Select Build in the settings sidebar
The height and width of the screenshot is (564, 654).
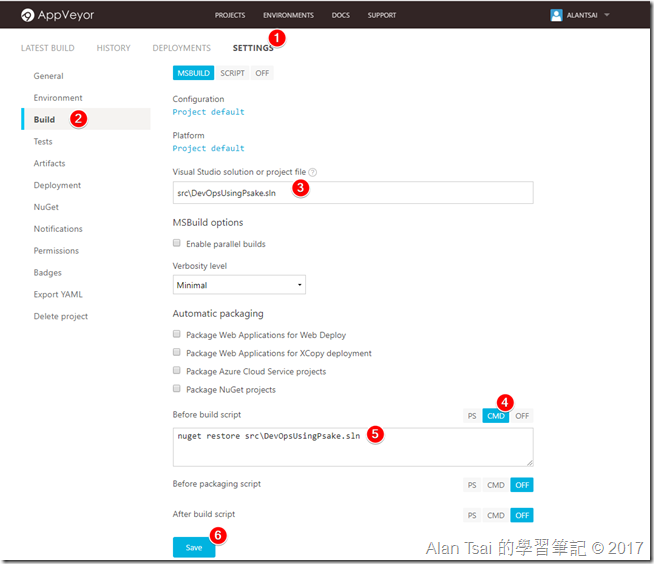(x=86, y=119)
